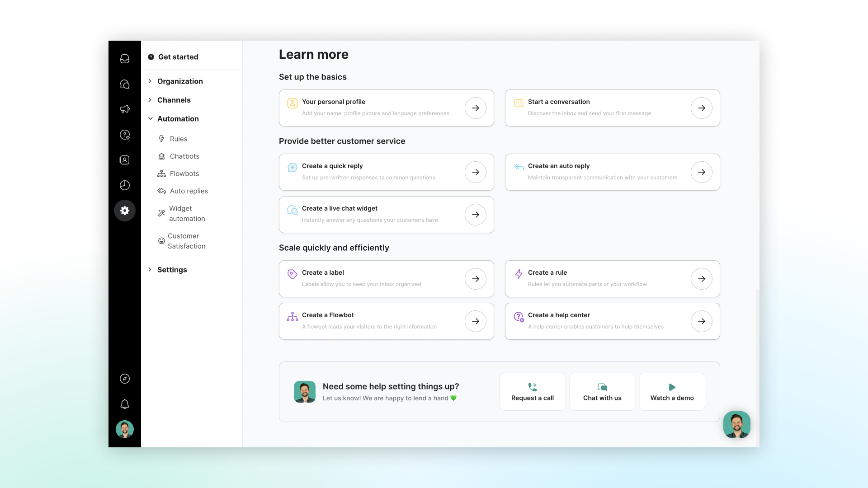Open the floating chat avatar widget
The height and width of the screenshot is (488, 868).
click(736, 425)
